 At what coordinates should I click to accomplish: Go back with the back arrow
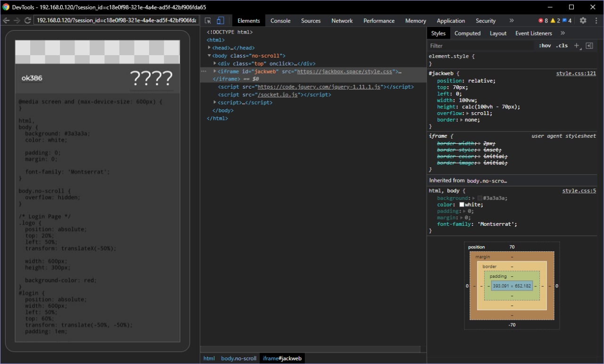click(6, 20)
